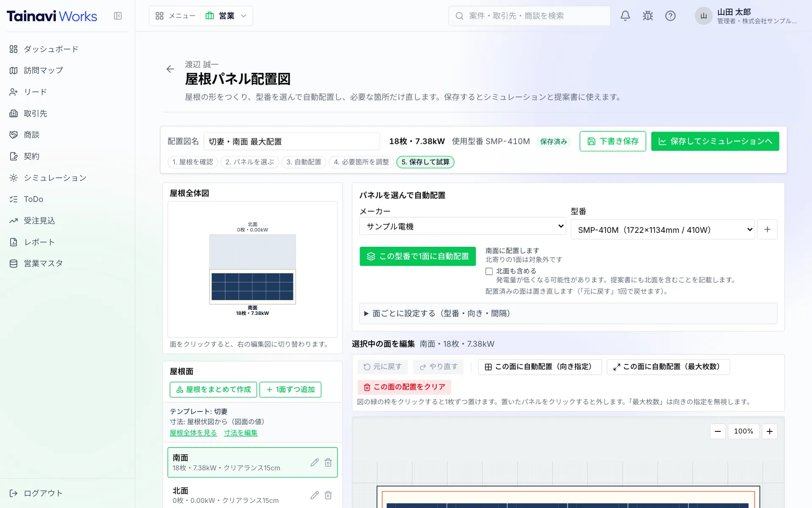Enable the 北面も含める checkbox
The width and height of the screenshot is (812, 508).
(x=489, y=271)
